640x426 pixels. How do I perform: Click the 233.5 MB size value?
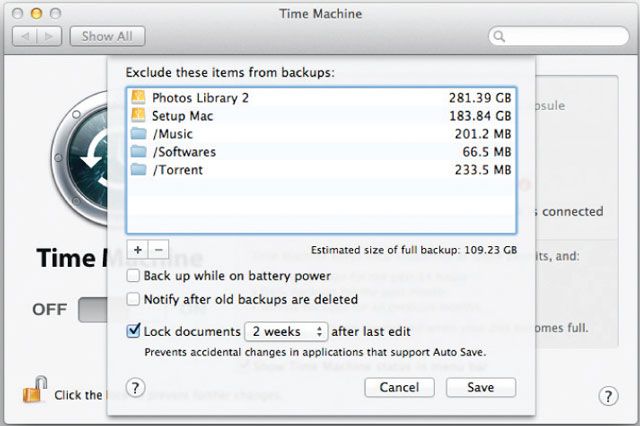pos(483,170)
